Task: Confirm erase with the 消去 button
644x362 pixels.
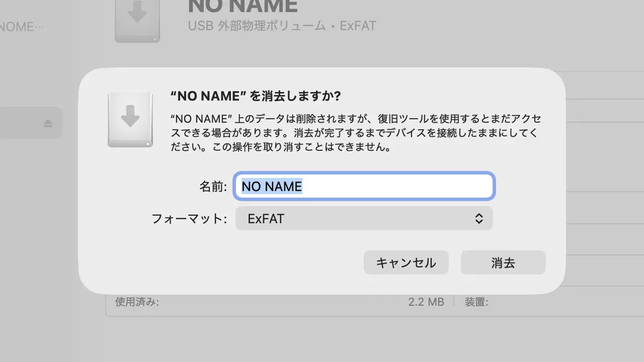Action: click(503, 263)
